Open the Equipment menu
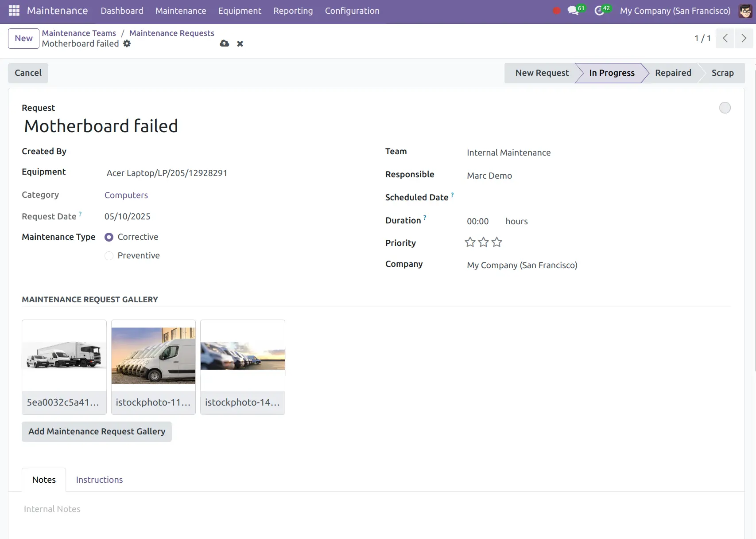 point(240,11)
